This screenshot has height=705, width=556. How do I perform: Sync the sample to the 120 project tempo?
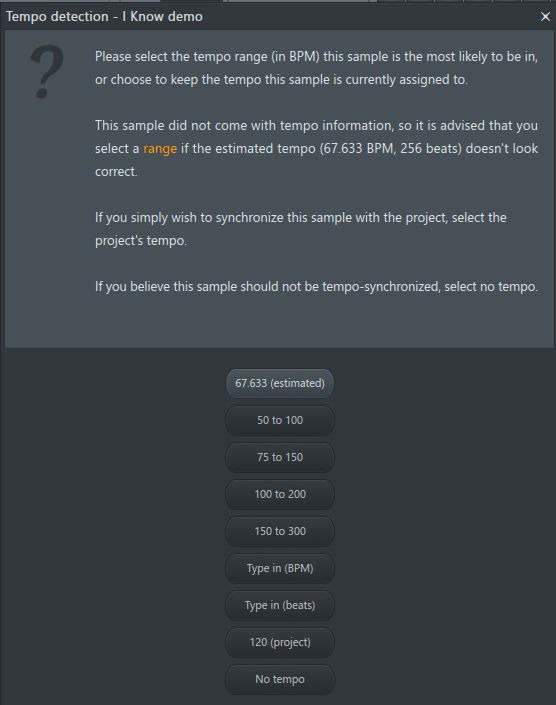click(280, 642)
